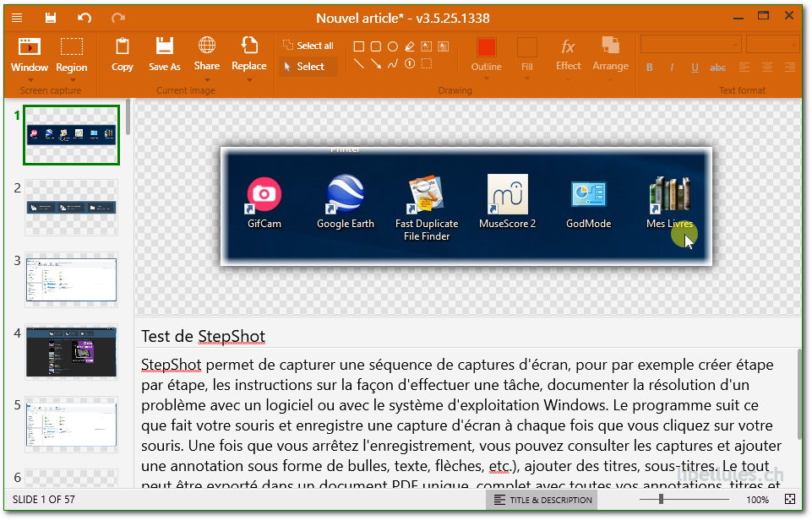
Task: Expand the Window capture dropdown arrow
Action: (x=30, y=79)
